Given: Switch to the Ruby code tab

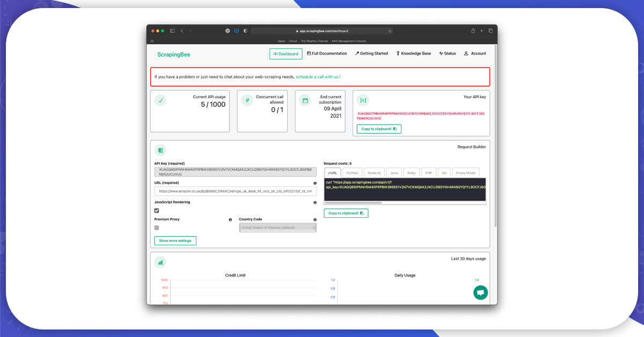Looking at the screenshot, I should [412, 173].
